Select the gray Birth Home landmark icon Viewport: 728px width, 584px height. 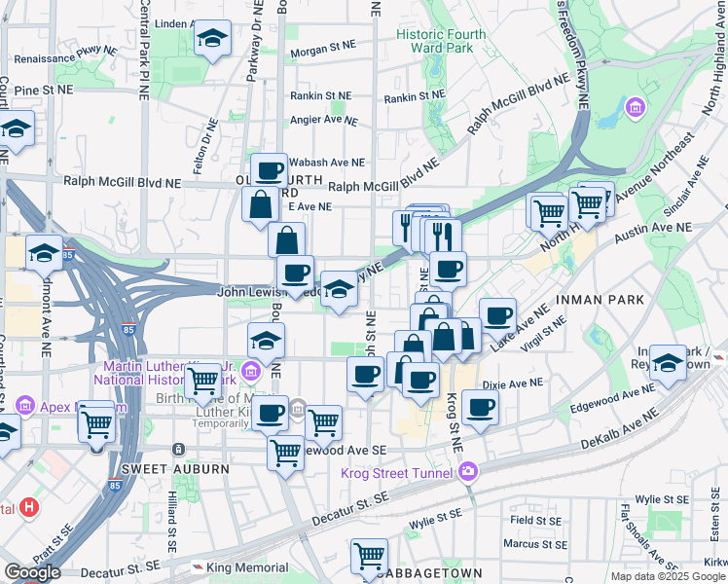[298, 410]
